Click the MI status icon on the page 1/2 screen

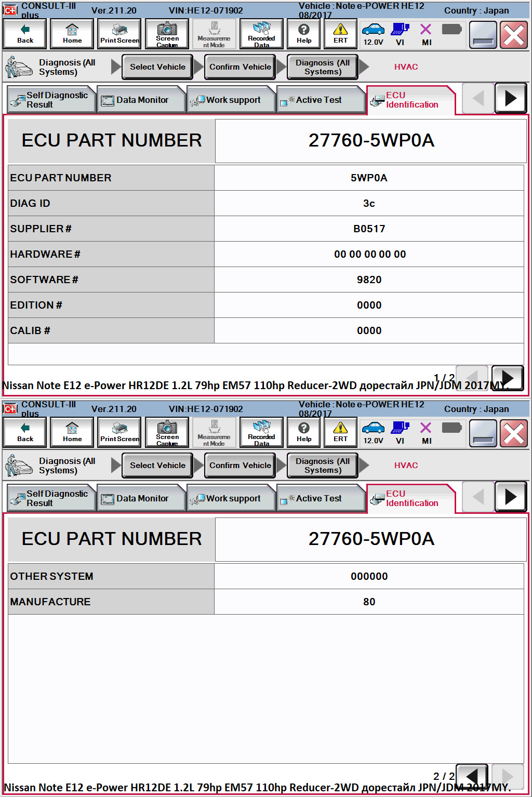click(x=426, y=34)
